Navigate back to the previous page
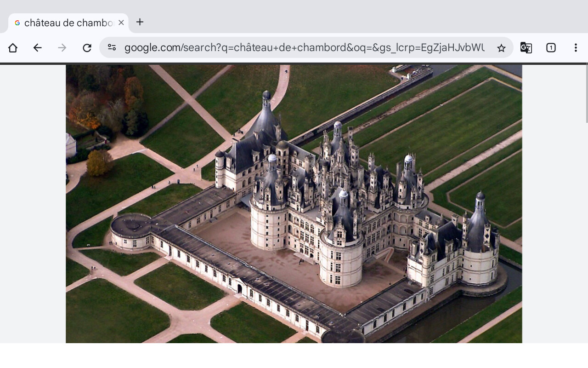 click(38, 48)
